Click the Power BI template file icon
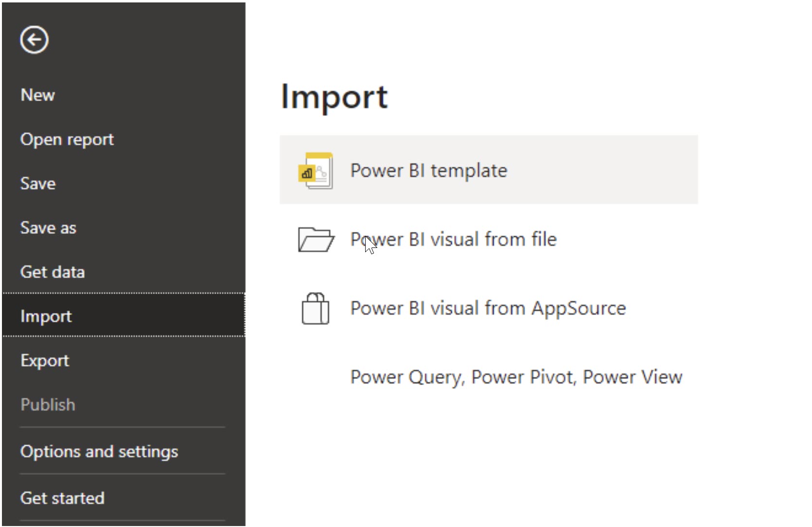 click(316, 171)
